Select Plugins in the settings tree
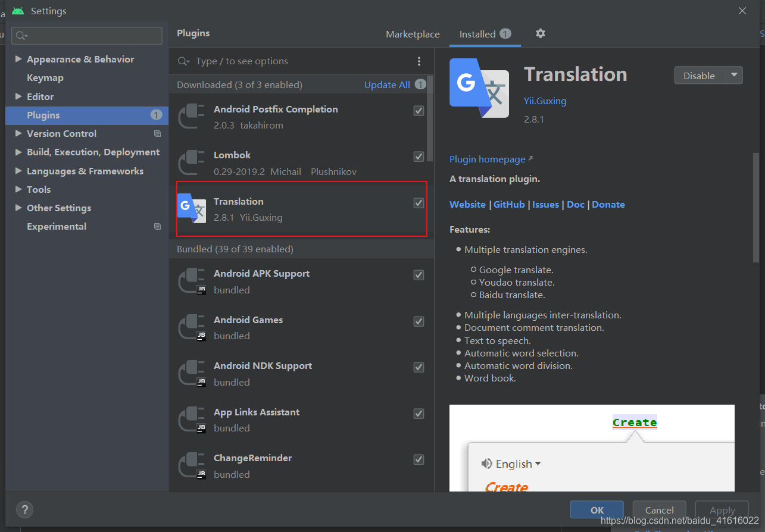 87,115
